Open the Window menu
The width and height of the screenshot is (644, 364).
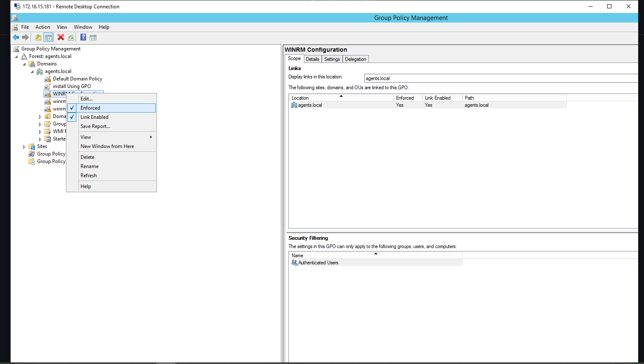83,27
